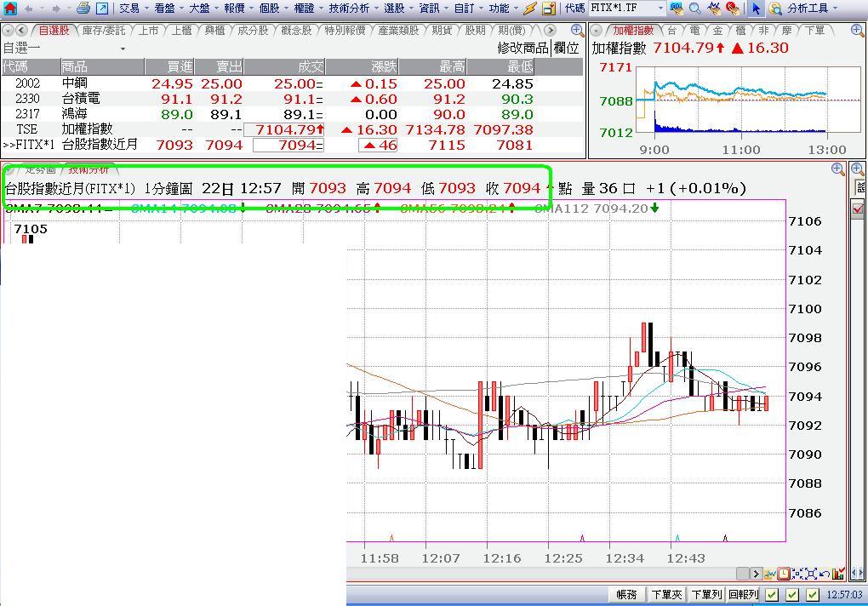Click the lightning quick-order icon

(x=530, y=9)
